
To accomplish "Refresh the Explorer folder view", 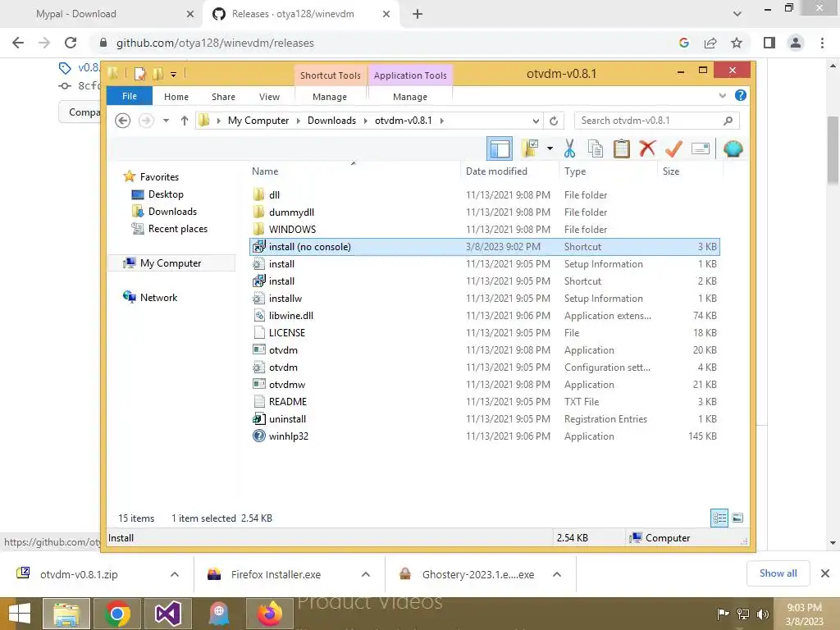I will 554,121.
